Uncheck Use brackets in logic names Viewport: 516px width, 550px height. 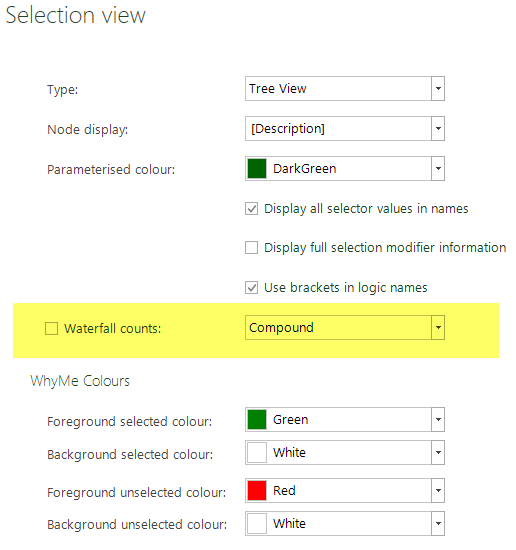click(252, 288)
